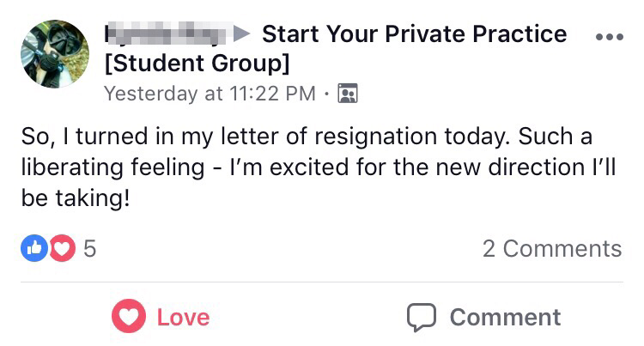
Task: Open the Start Your Private Practice group link
Action: click(415, 33)
